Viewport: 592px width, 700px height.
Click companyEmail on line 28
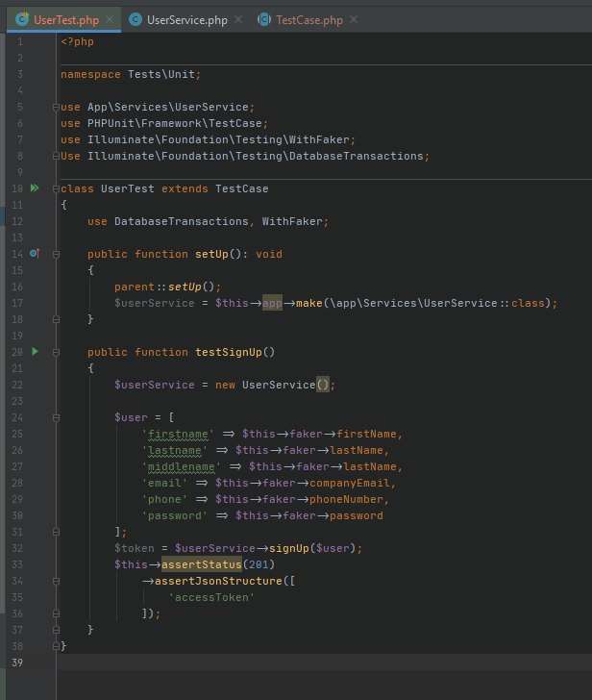pyautogui.click(x=349, y=483)
